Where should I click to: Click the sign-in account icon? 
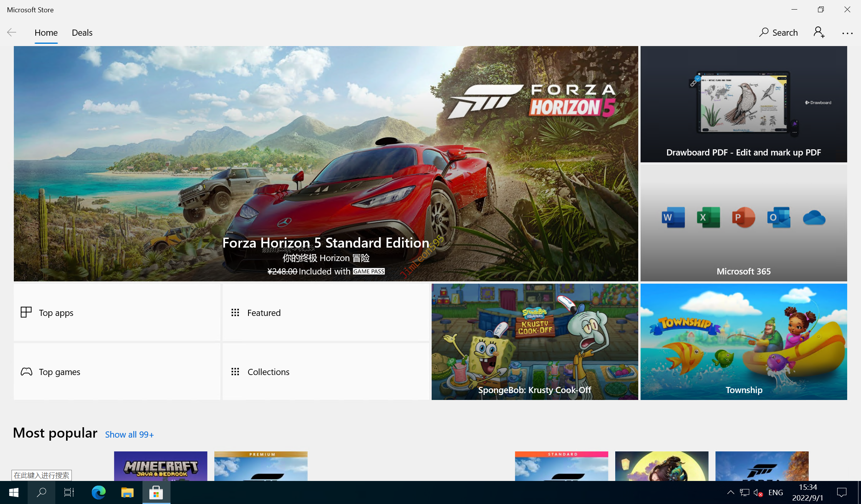point(818,33)
